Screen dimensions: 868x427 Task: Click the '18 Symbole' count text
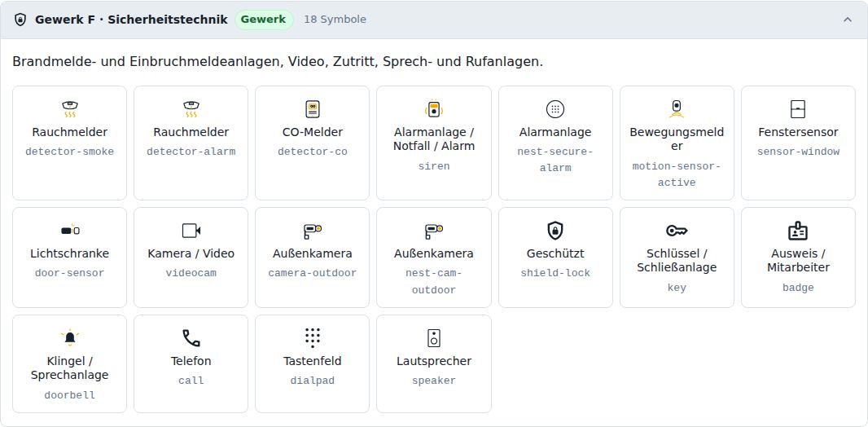point(335,20)
